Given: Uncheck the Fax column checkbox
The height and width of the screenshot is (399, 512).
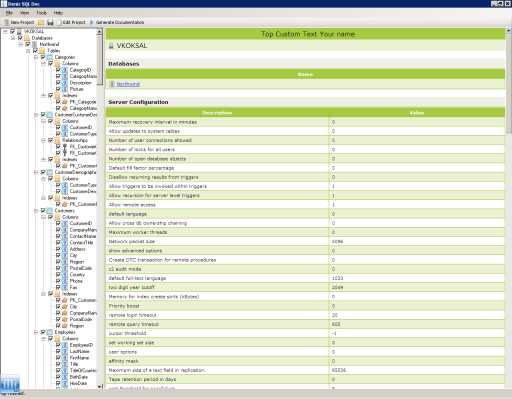Looking at the screenshot, I should click(58, 287).
